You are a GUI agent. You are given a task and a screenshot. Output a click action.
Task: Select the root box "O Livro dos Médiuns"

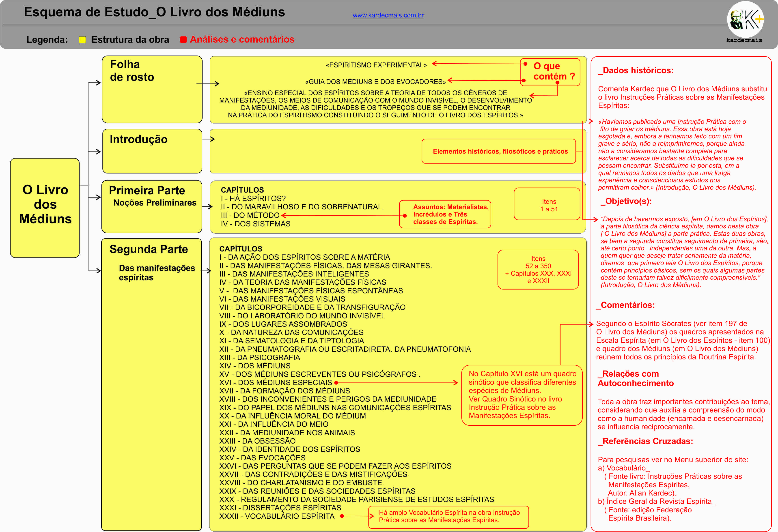coord(45,208)
